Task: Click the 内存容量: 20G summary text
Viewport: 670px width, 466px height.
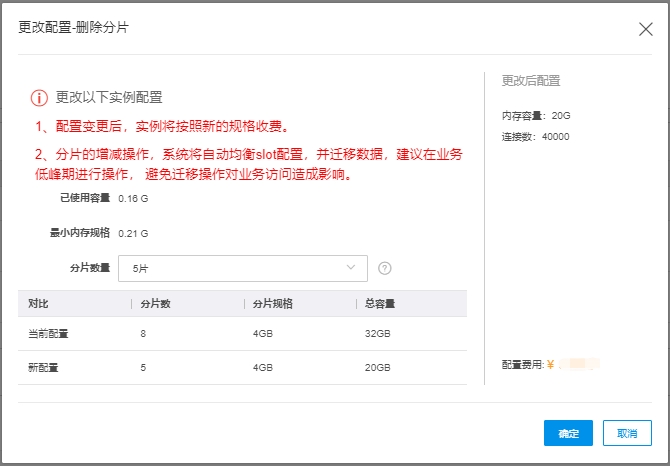Action: tap(536, 116)
